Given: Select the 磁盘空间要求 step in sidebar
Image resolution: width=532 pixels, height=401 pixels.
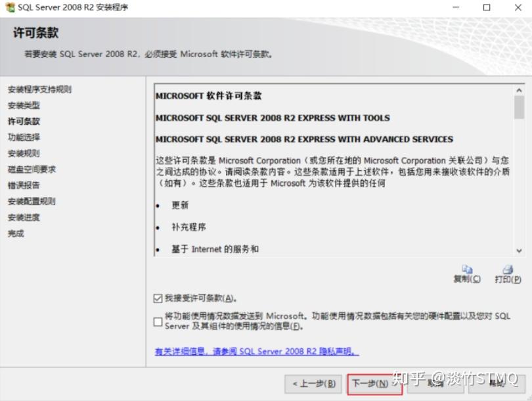Looking at the screenshot, I should pyautogui.click(x=32, y=169).
